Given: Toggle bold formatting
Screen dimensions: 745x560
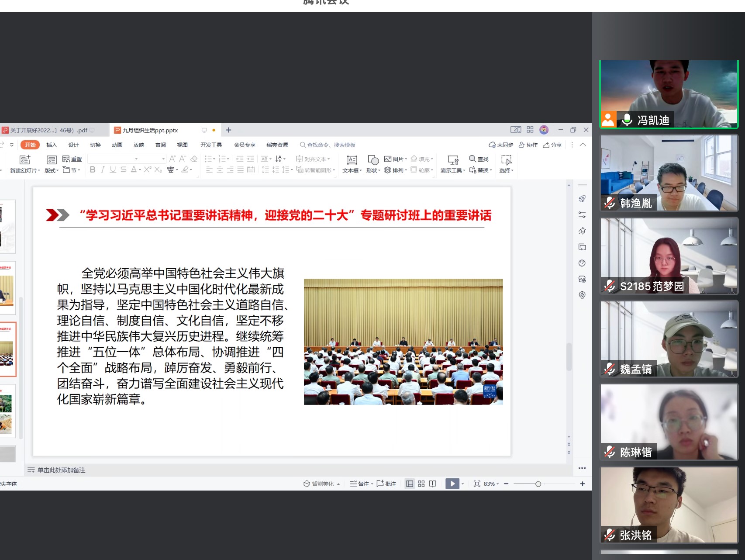Looking at the screenshot, I should tap(93, 169).
